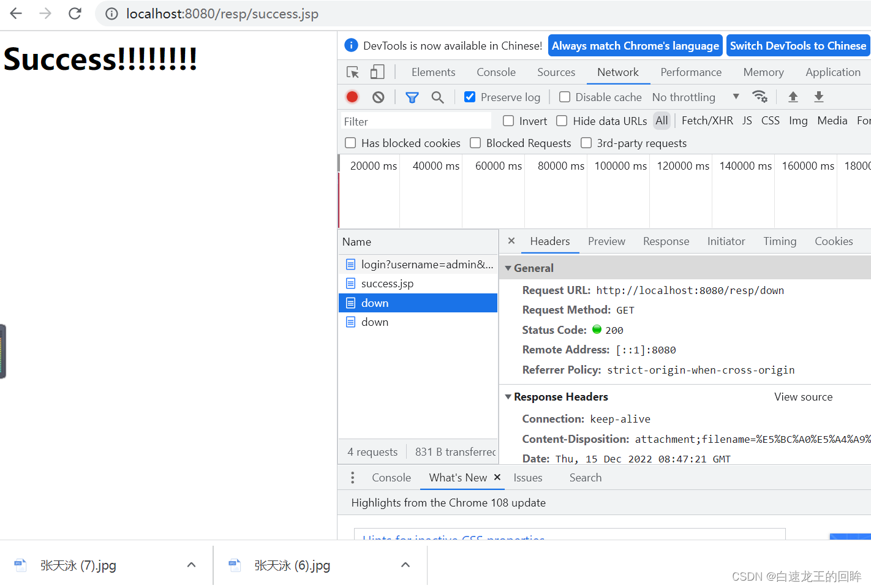Close the What's New drawer tab
This screenshot has height=588, width=871.
497,477
